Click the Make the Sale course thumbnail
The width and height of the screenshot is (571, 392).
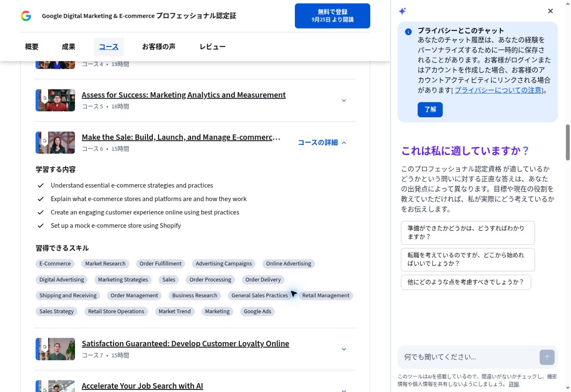pyautogui.click(x=55, y=143)
